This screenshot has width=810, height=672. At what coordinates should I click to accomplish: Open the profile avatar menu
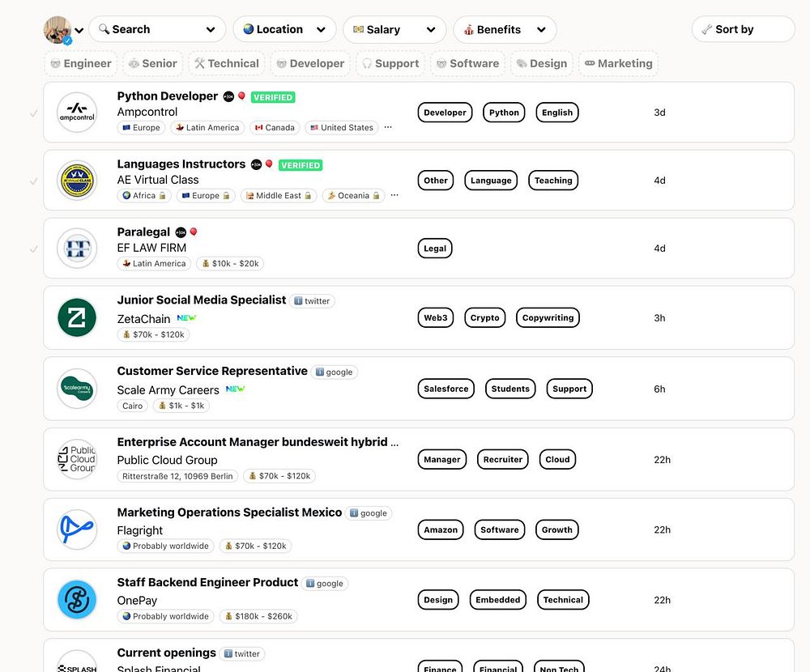pyautogui.click(x=62, y=30)
